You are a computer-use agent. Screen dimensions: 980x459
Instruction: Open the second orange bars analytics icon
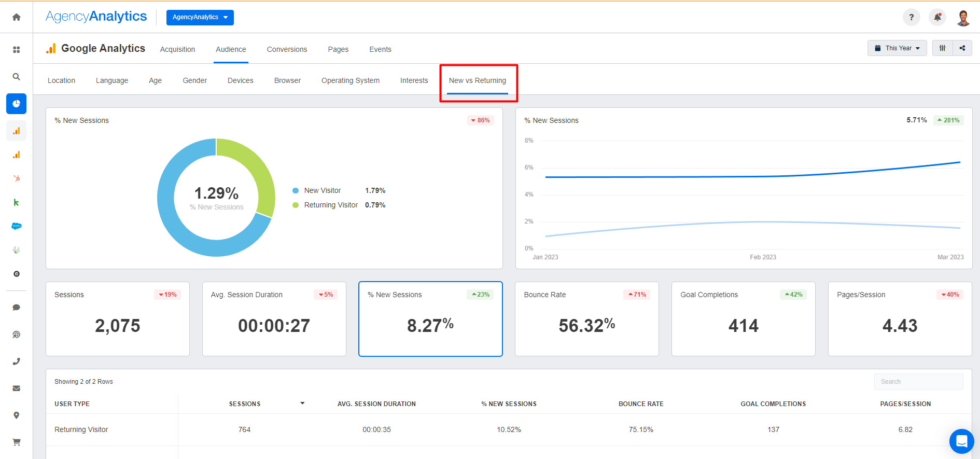pos(17,155)
